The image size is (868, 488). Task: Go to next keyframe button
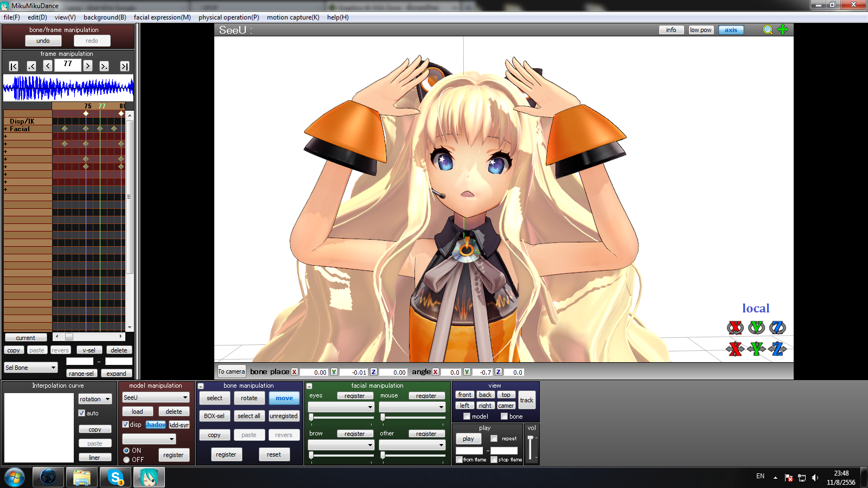pos(104,66)
